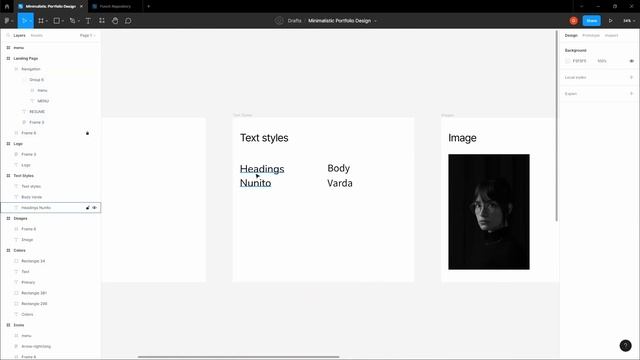Start presentation with Play icon
The height and width of the screenshot is (360, 640).
(x=611, y=20)
